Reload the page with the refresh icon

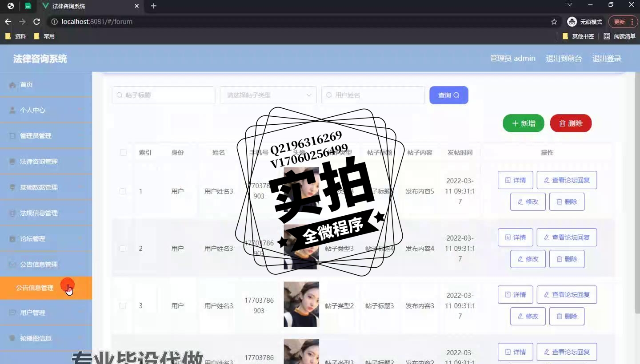click(x=37, y=22)
